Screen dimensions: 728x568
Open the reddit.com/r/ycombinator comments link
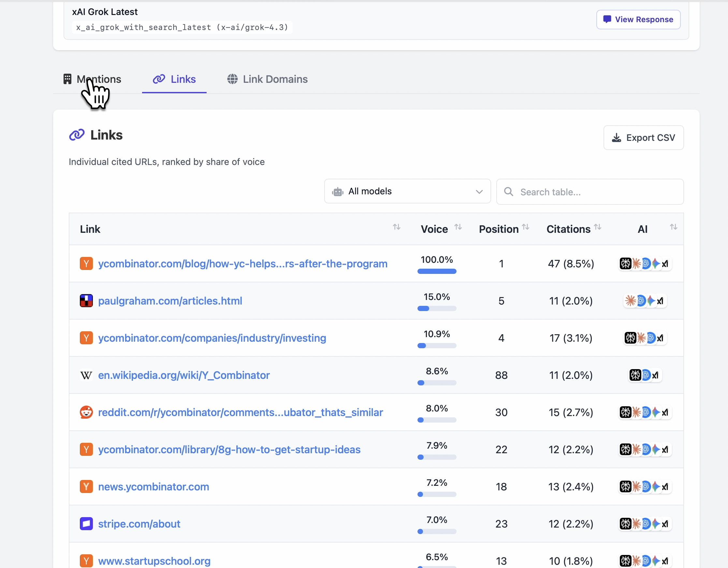pos(240,412)
